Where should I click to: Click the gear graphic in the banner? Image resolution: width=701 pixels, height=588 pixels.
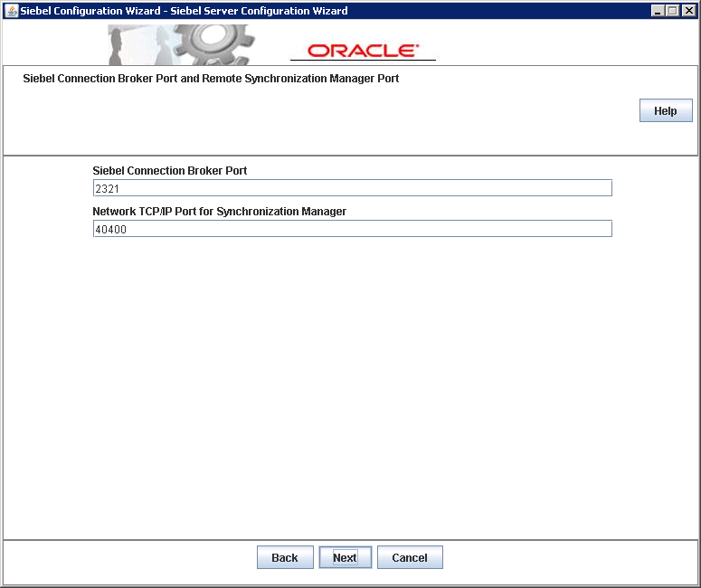(213, 44)
